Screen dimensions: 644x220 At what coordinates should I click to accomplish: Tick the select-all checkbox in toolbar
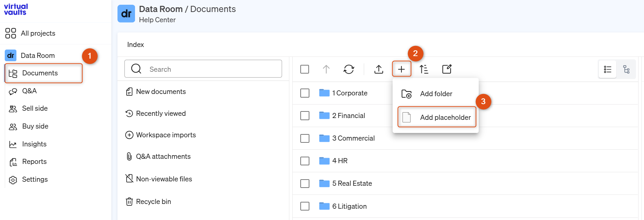pyautogui.click(x=305, y=69)
